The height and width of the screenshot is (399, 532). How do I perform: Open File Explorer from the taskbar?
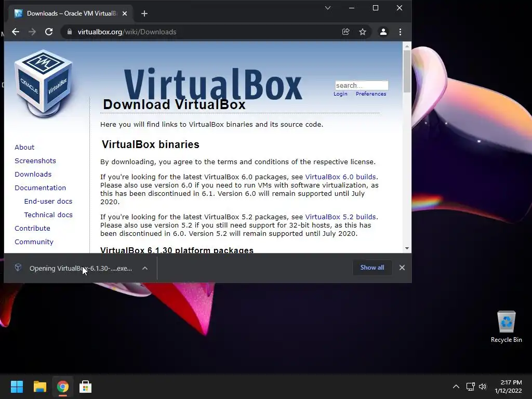[x=39, y=387]
